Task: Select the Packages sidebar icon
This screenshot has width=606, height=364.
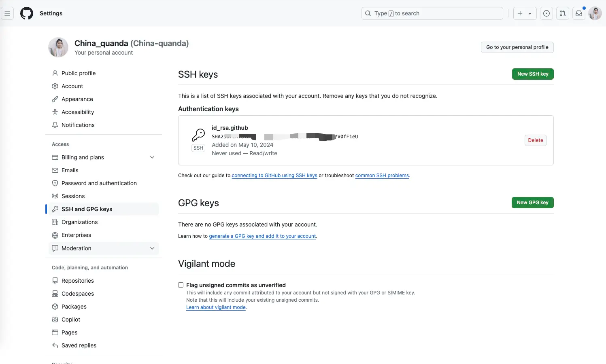Action: (55, 307)
